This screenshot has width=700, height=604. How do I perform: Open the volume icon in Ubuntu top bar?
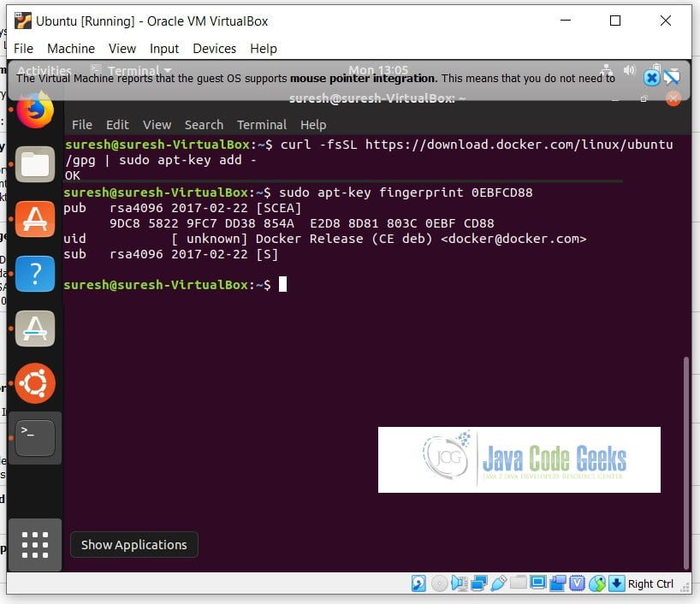pos(629,69)
